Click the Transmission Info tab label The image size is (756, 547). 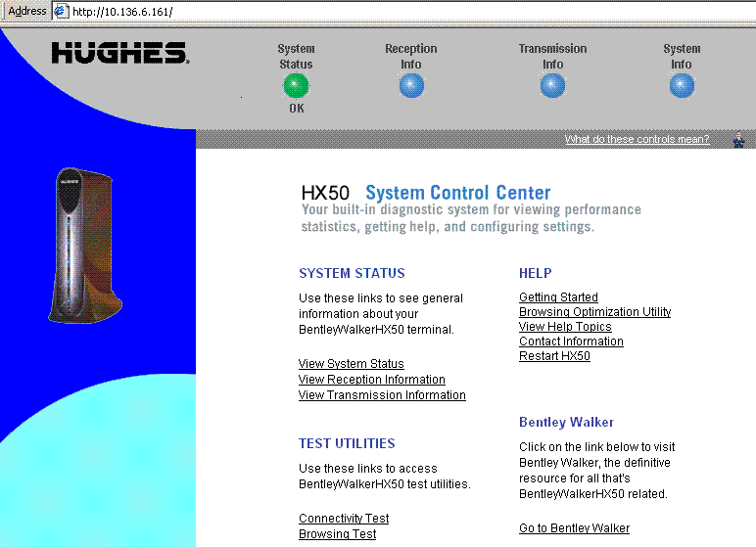(552, 57)
